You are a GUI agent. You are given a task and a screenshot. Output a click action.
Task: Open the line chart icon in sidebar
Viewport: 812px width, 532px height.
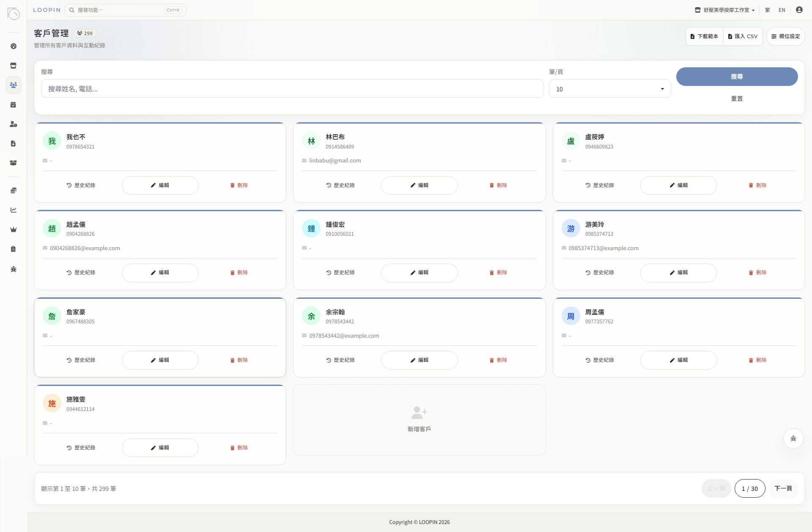[x=14, y=210]
